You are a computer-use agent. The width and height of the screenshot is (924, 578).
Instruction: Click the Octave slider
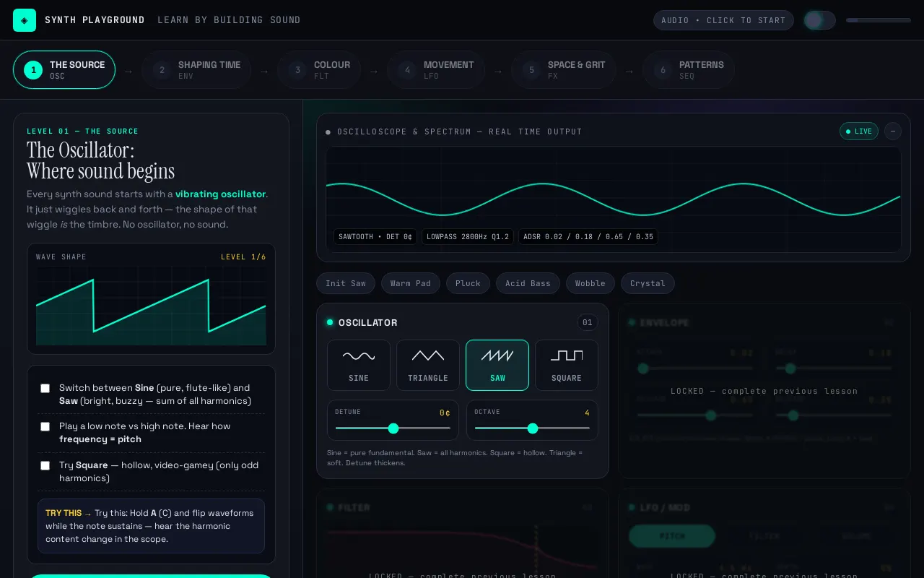coord(533,428)
